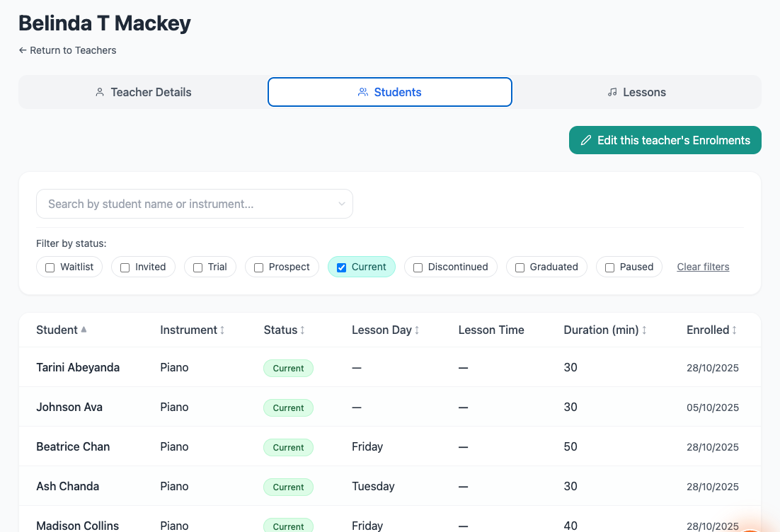Enable the Waitlist status filter
Image resolution: width=780 pixels, height=532 pixels.
[50, 267]
